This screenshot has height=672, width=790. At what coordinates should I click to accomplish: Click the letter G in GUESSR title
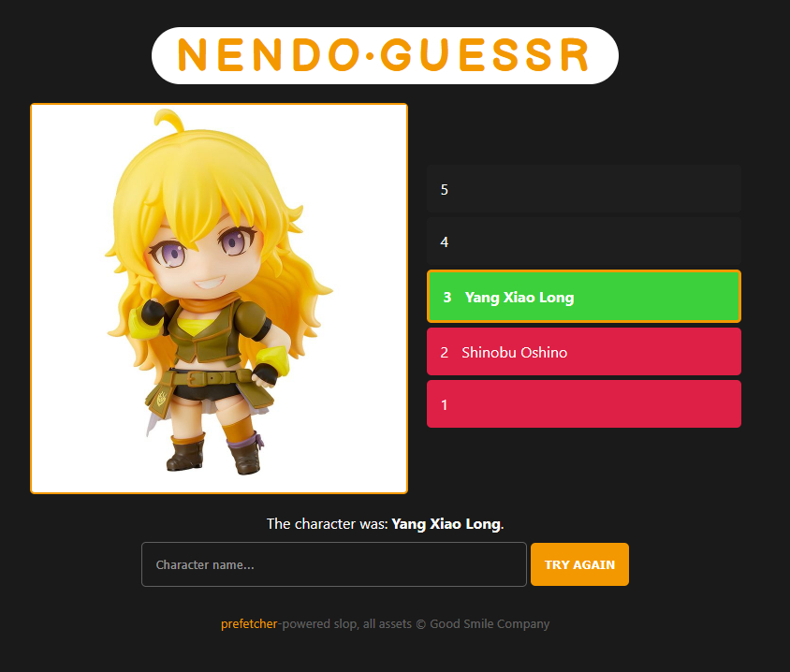click(400, 54)
